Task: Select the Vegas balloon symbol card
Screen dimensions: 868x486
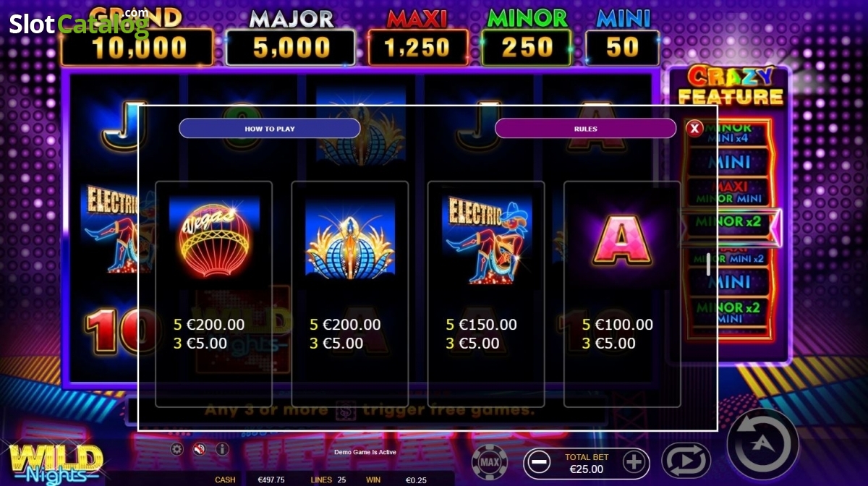Action: pyautogui.click(x=214, y=294)
